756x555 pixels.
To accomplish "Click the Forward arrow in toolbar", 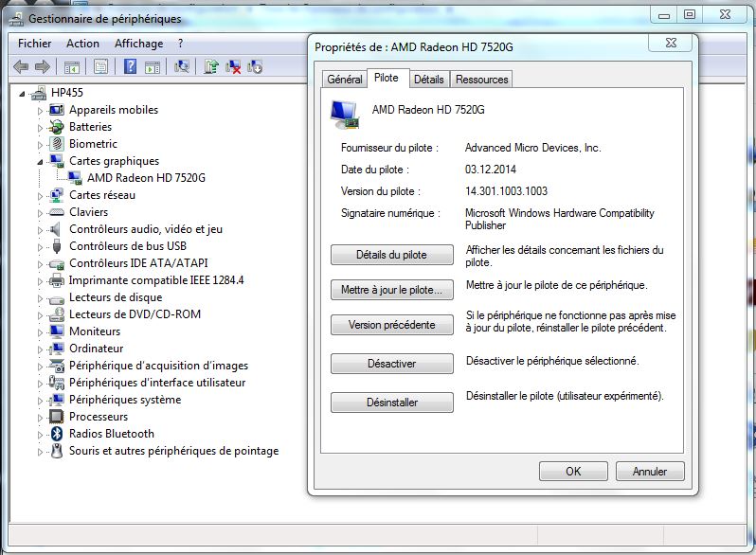I will click(43, 66).
